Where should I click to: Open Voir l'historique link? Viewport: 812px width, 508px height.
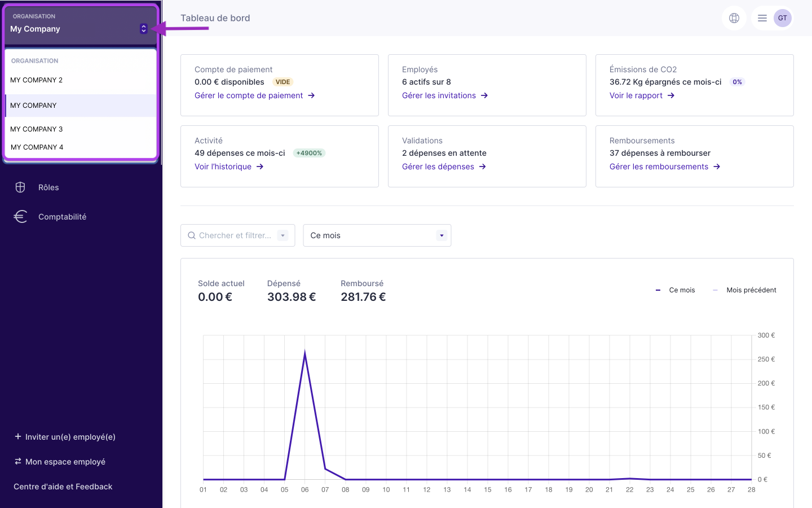coord(223,167)
